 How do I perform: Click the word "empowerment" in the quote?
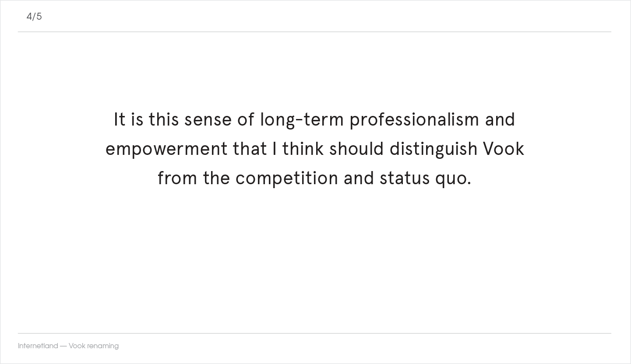tap(166, 149)
